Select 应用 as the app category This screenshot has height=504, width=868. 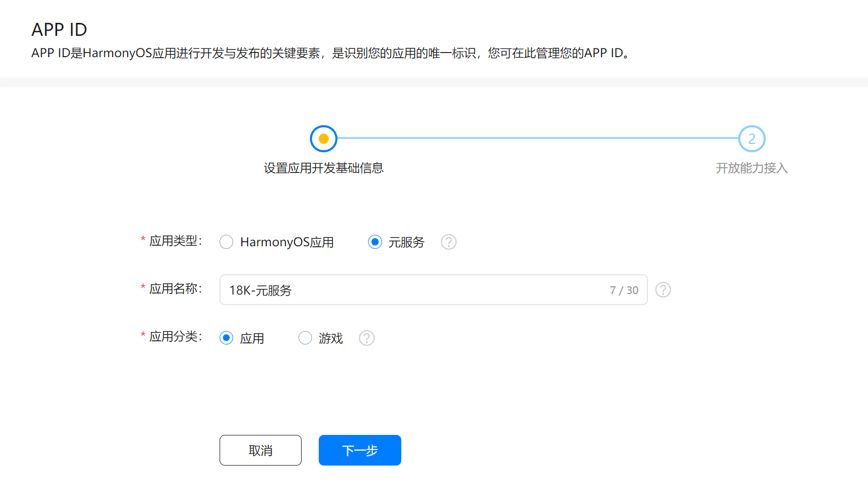(x=226, y=338)
